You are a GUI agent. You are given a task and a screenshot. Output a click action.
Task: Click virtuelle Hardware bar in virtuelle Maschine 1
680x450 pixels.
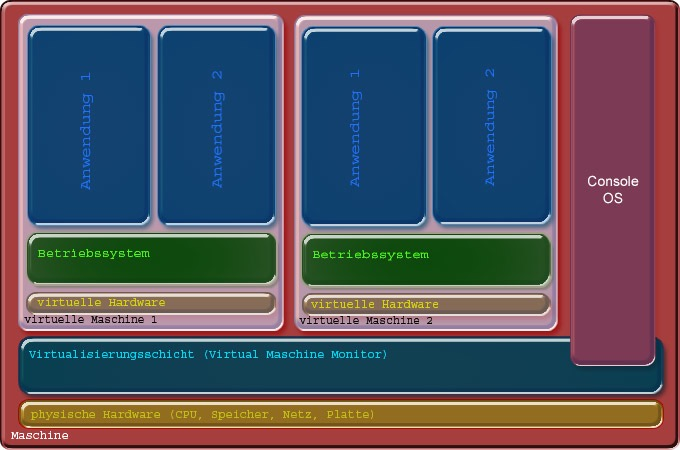(x=151, y=302)
